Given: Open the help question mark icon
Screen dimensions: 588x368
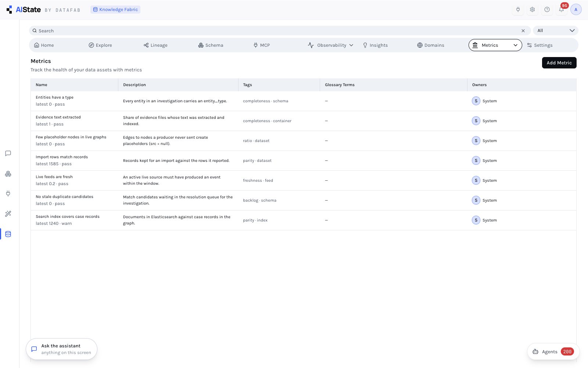Looking at the screenshot, I should tap(547, 10).
